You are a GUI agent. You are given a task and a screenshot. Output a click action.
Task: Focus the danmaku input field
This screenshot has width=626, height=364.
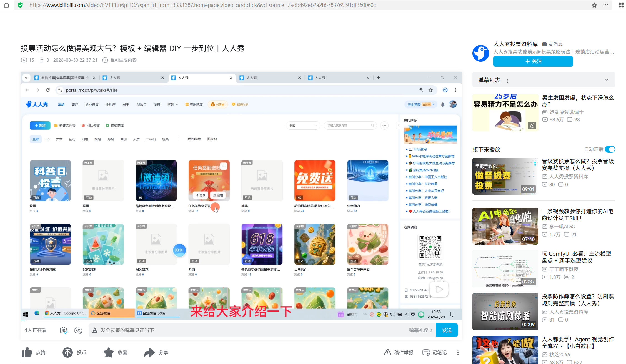coord(253,330)
